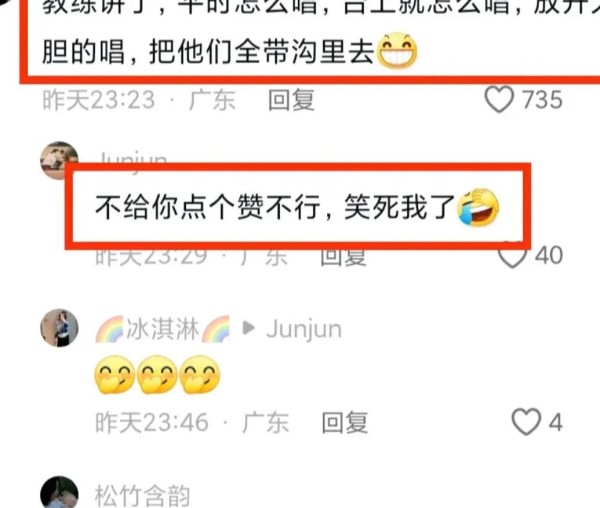Tap the grinning emoji after 沟里去

(397, 51)
